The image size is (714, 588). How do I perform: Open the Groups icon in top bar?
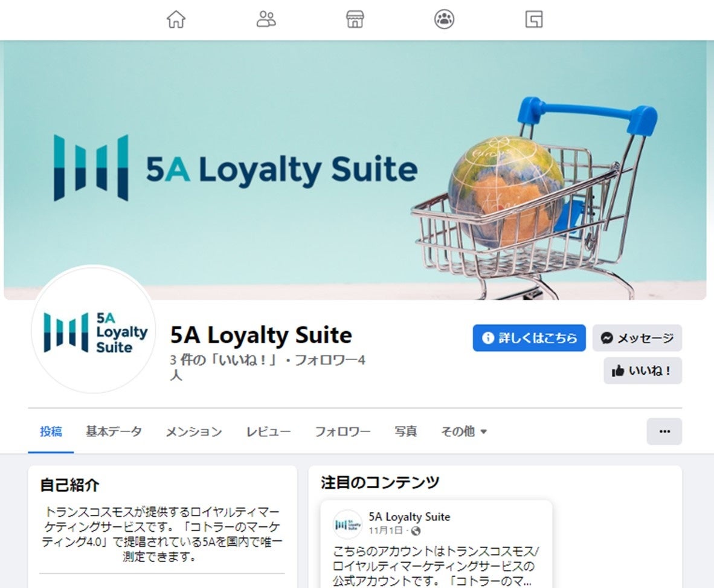(444, 19)
